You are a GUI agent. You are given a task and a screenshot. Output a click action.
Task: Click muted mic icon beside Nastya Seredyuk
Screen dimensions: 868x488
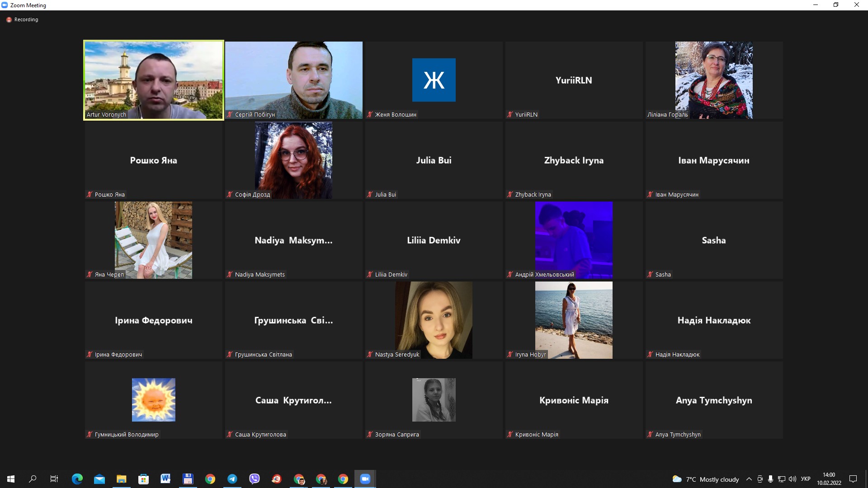[x=370, y=355]
